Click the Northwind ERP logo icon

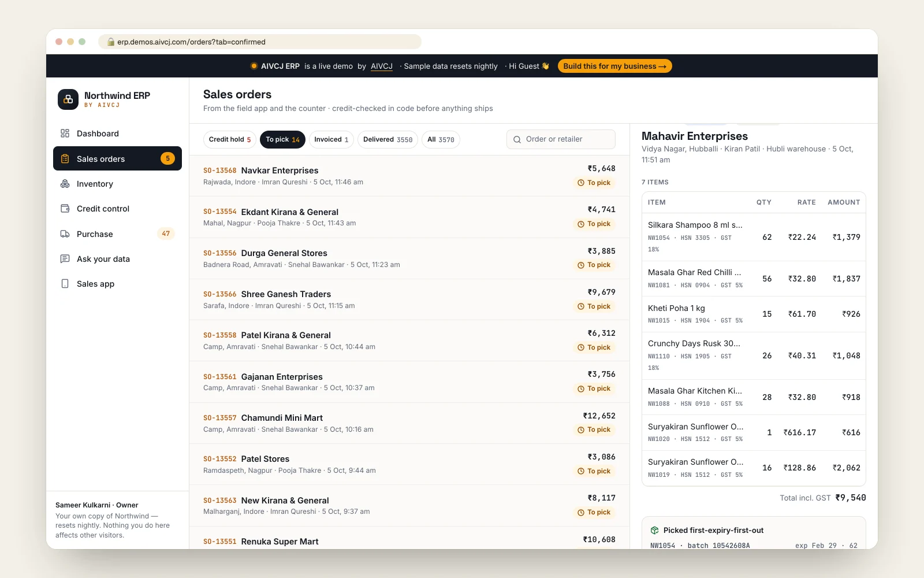pyautogui.click(x=68, y=99)
